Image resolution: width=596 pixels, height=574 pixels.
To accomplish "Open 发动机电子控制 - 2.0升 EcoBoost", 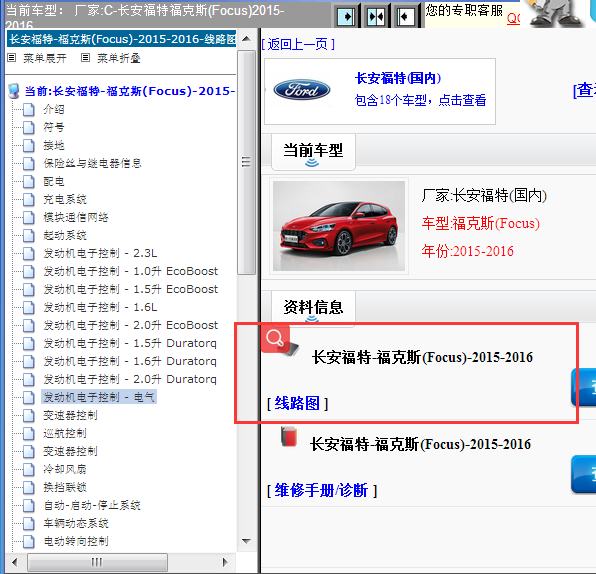I will [x=131, y=325].
